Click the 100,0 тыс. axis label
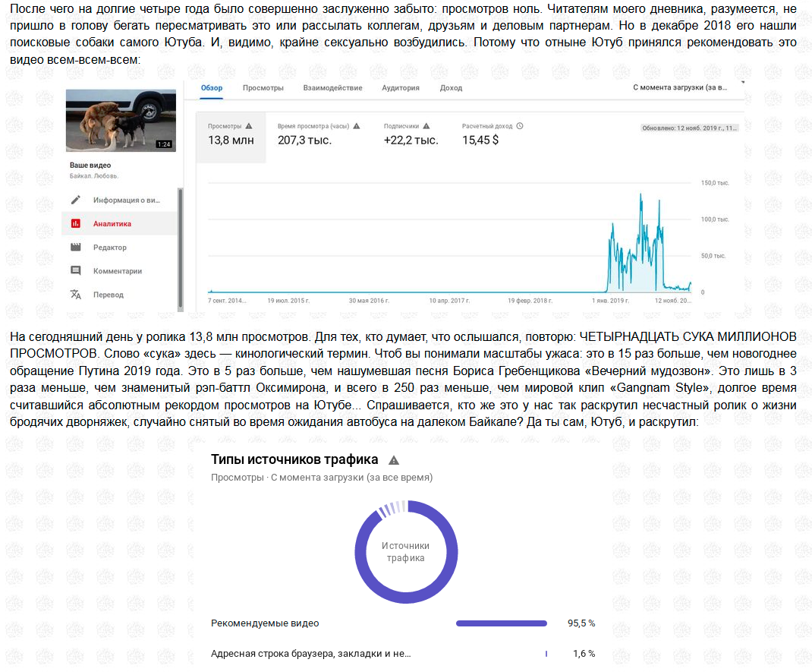Image resolution: width=812 pixels, height=672 pixels. point(715,219)
